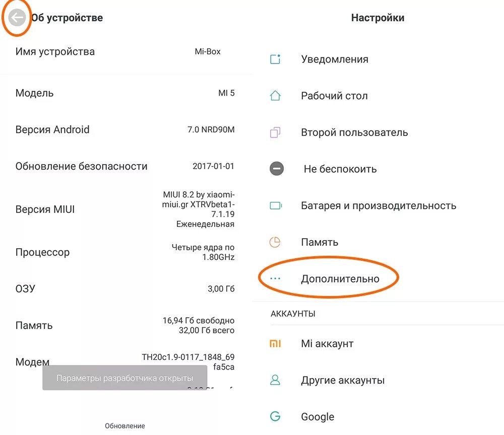The width and height of the screenshot is (504, 435).
Task: Tap Имя устройства row
Action: click(126, 51)
